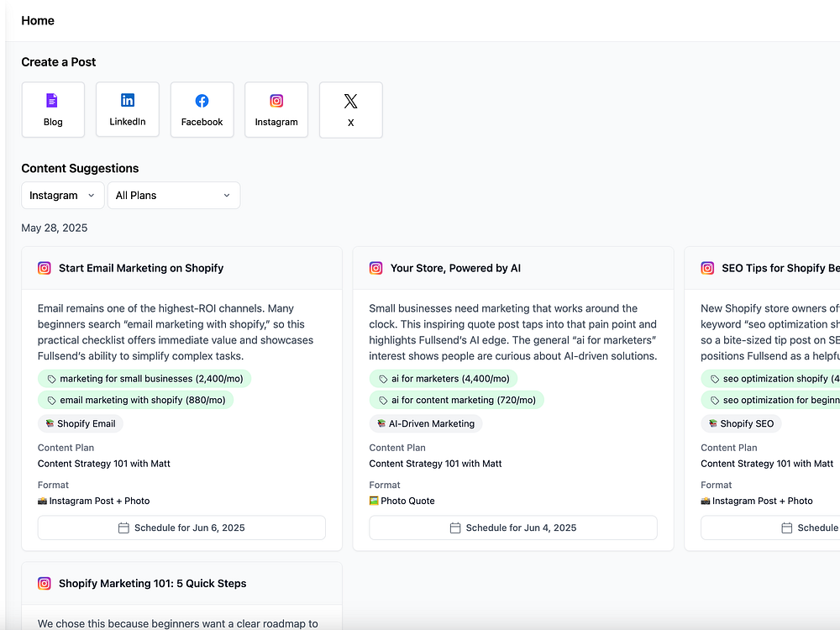Click Instagram icon beside SEO Tips for Shopify

click(707, 268)
